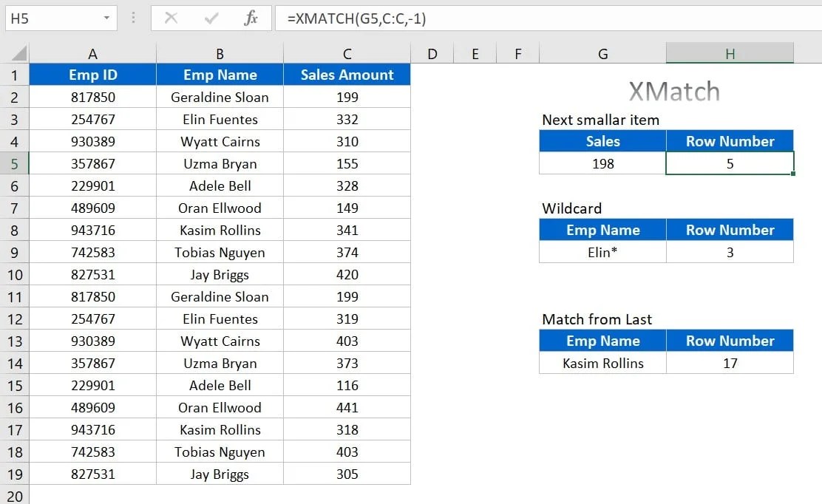Click the formula bar options dots
The image size is (822, 504).
133,18
